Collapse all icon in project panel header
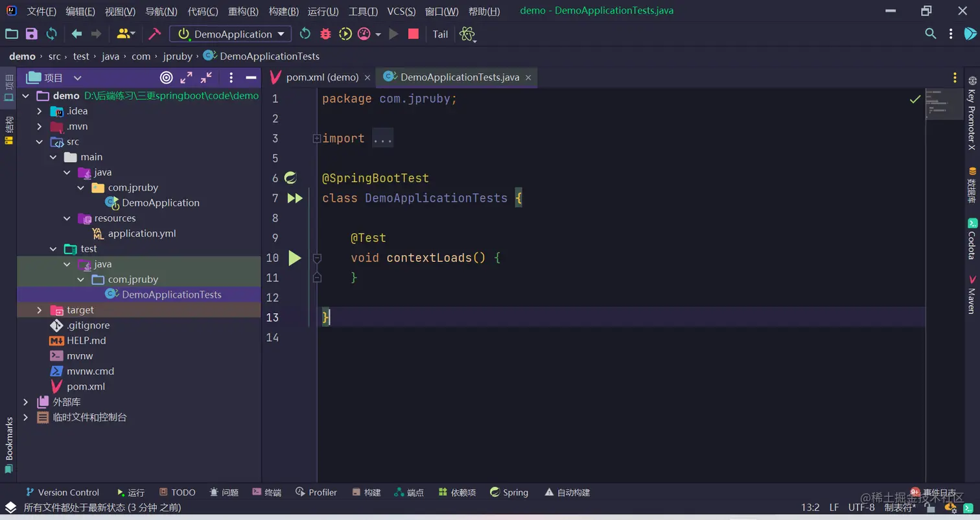This screenshot has width=980, height=520. pos(206,78)
